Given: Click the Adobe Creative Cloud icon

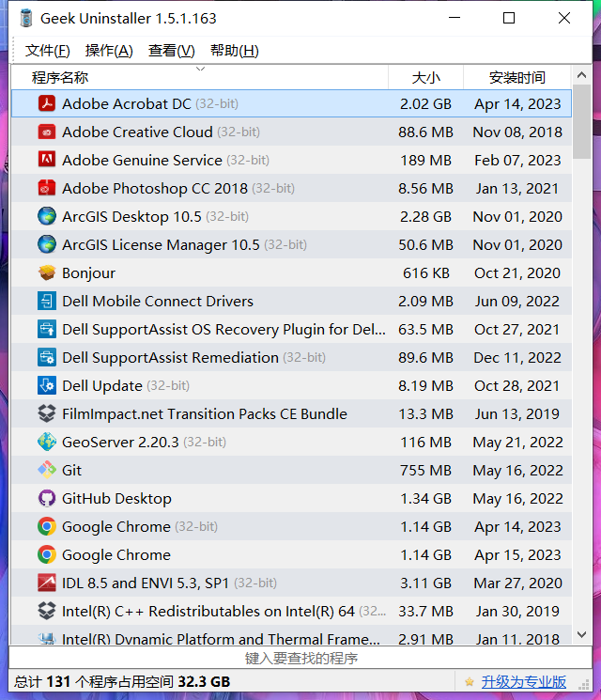Looking at the screenshot, I should click(x=47, y=132).
